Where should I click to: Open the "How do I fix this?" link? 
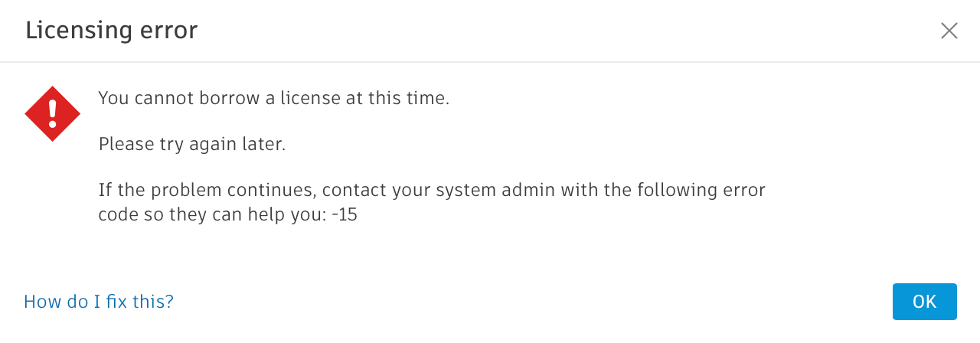click(x=99, y=302)
